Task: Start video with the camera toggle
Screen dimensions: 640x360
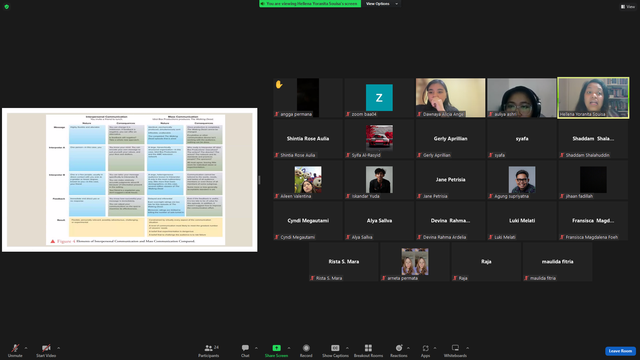Action: (46, 351)
